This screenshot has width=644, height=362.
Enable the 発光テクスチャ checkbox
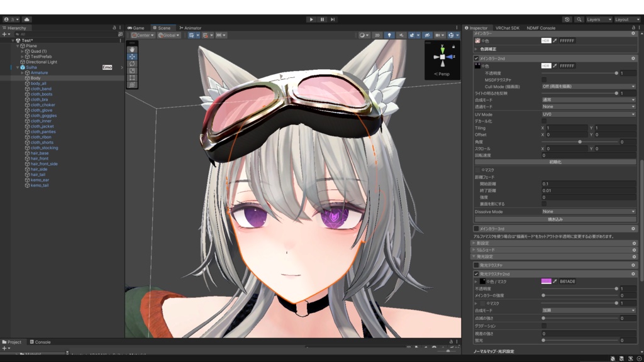[x=477, y=265]
